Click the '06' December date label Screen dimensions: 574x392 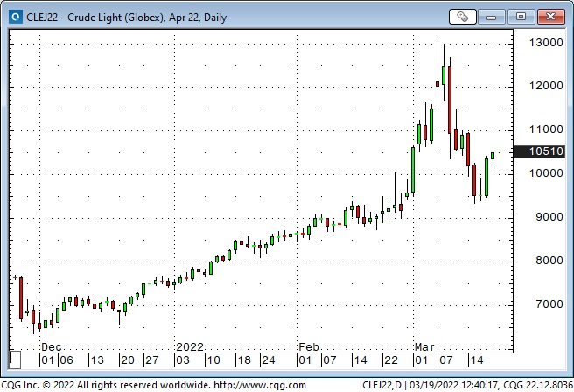[x=66, y=360]
